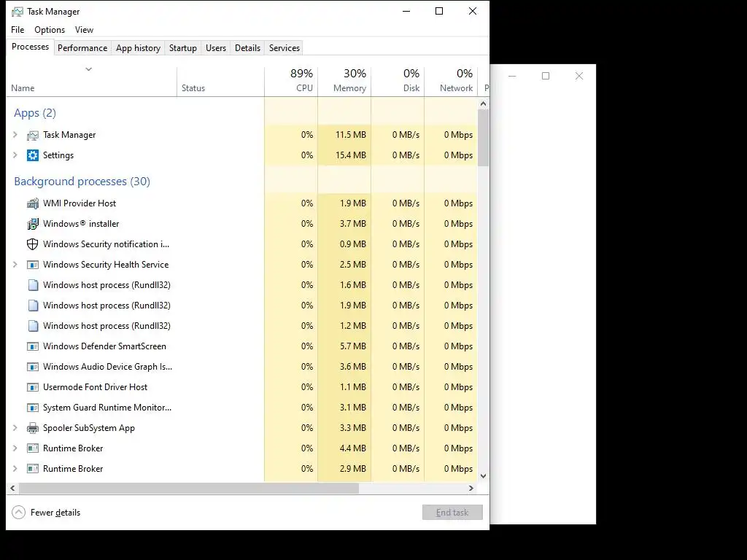747x560 pixels.
Task: Select the WMI Provider Host process name
Action: click(x=79, y=203)
